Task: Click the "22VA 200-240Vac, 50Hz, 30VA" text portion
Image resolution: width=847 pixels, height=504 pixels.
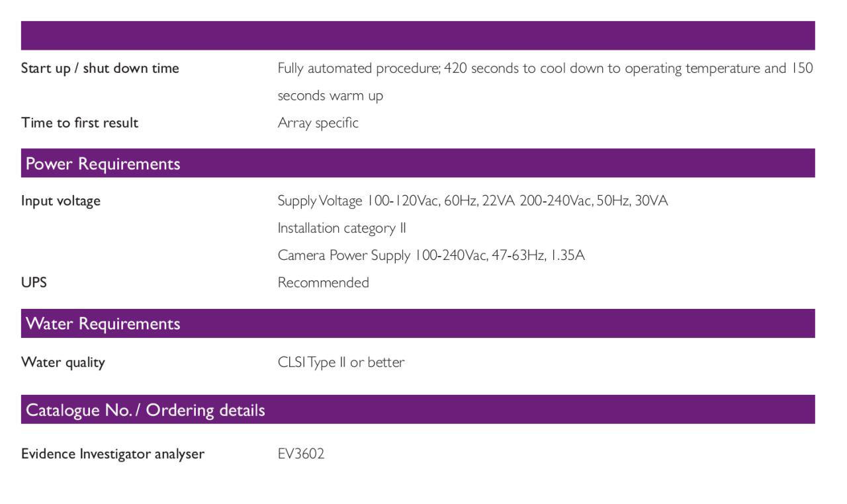Action: tap(574, 200)
